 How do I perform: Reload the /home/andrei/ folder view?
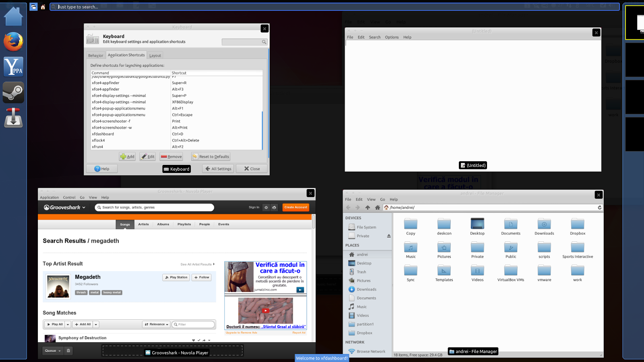pyautogui.click(x=599, y=208)
